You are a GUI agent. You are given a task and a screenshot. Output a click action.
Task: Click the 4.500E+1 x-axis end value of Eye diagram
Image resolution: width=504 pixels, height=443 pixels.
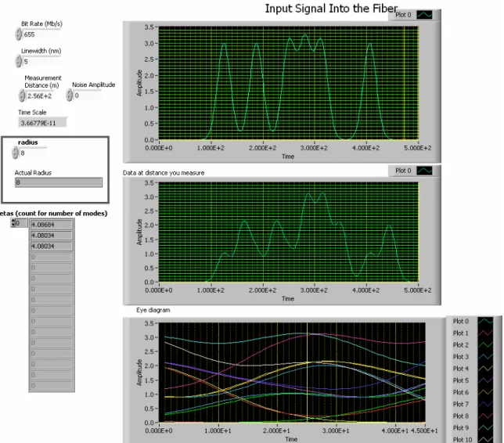(424, 430)
